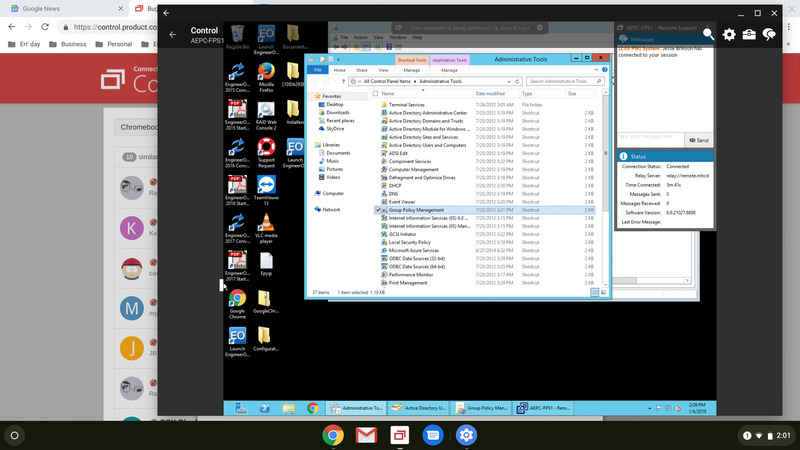The width and height of the screenshot is (800, 450).
Task: Select the TeamViewer 13 desktop icon
Action: (x=266, y=190)
